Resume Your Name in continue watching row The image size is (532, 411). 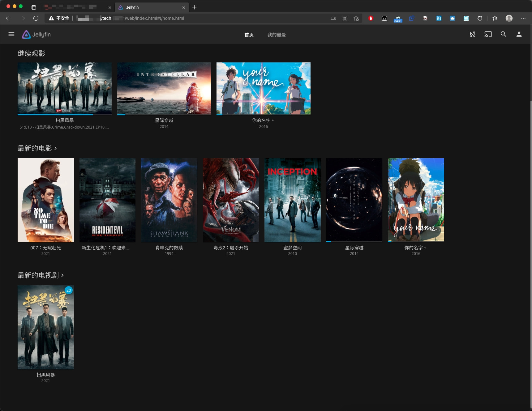click(264, 89)
